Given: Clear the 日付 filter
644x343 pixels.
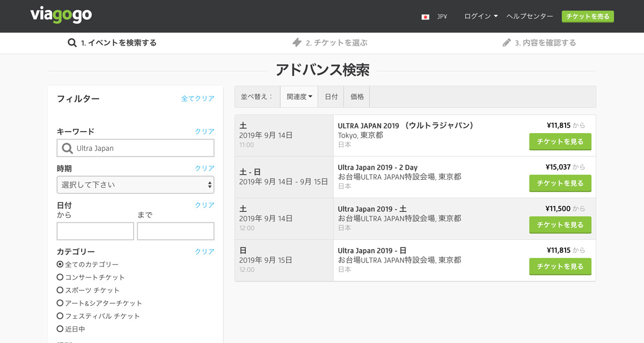Looking at the screenshot, I should coord(204,205).
